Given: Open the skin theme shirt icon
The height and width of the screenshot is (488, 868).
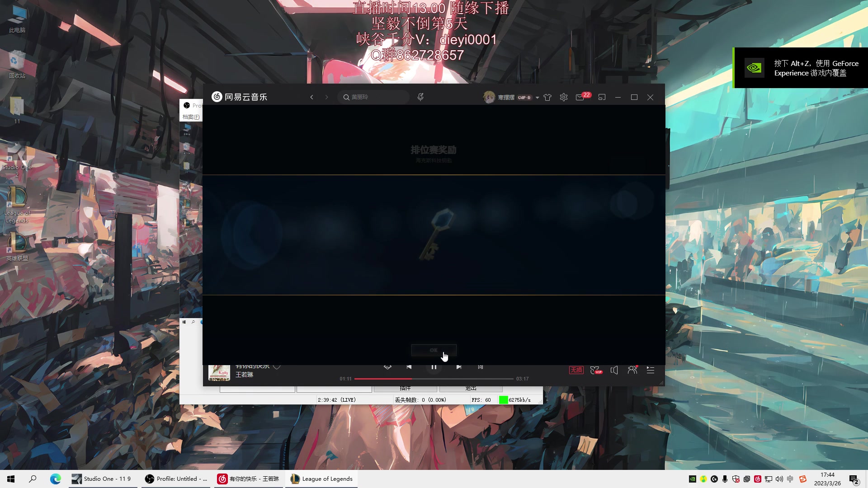Looking at the screenshot, I should click(x=547, y=97).
